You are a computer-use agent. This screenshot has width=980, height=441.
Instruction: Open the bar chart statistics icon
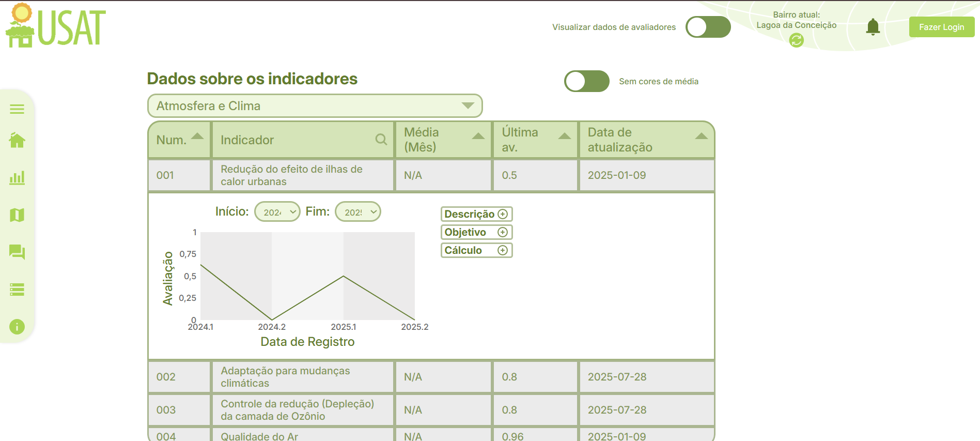tap(17, 178)
